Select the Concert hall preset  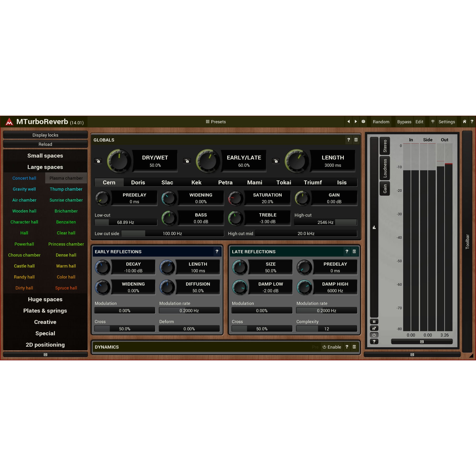tap(24, 178)
